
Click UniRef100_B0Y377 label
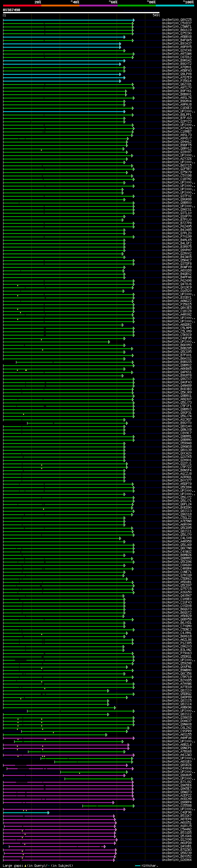coord(177,481)
